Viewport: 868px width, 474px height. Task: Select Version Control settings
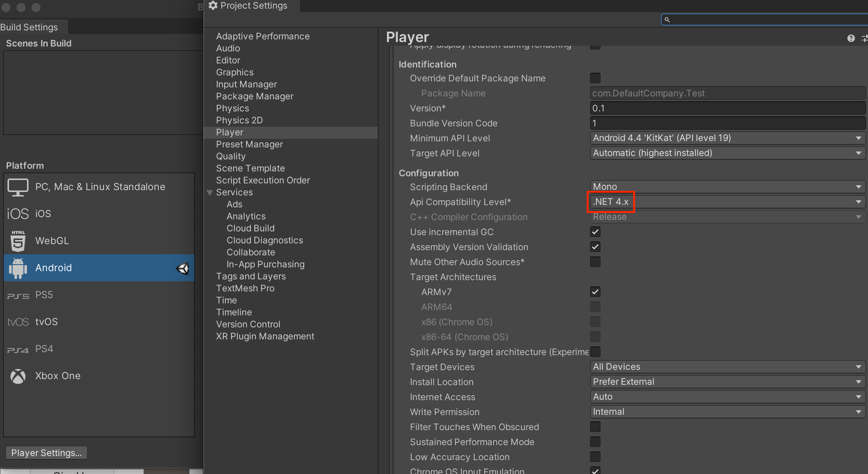pyautogui.click(x=248, y=324)
